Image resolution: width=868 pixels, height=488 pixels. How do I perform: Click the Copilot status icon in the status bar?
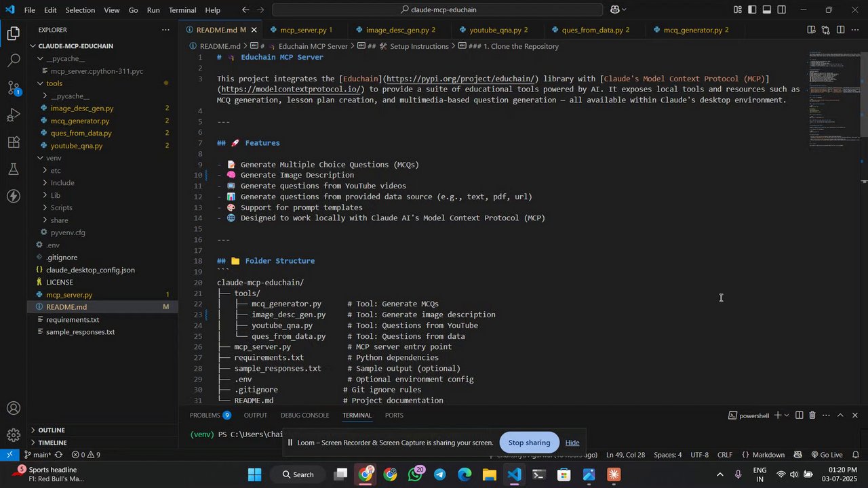797,455
